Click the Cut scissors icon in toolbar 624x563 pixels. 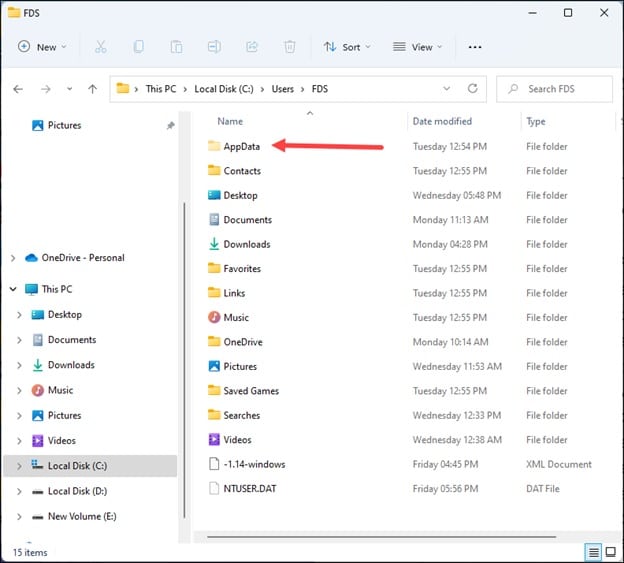(x=100, y=47)
